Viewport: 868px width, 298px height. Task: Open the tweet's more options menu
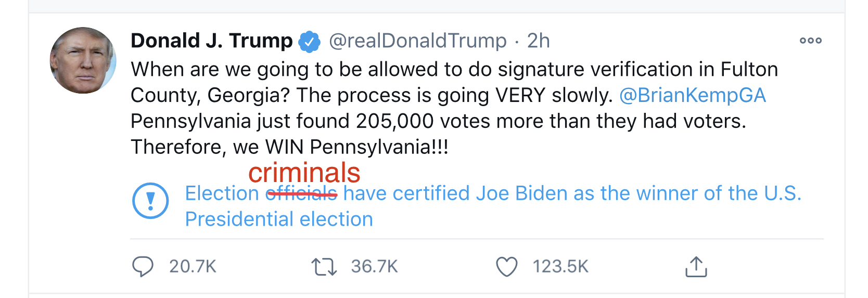pyautogui.click(x=810, y=41)
